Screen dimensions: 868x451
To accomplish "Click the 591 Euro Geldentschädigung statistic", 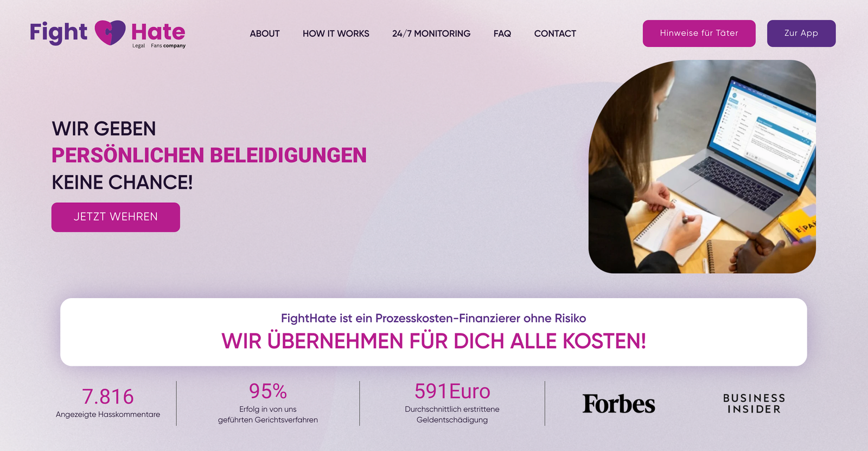I will (x=452, y=403).
